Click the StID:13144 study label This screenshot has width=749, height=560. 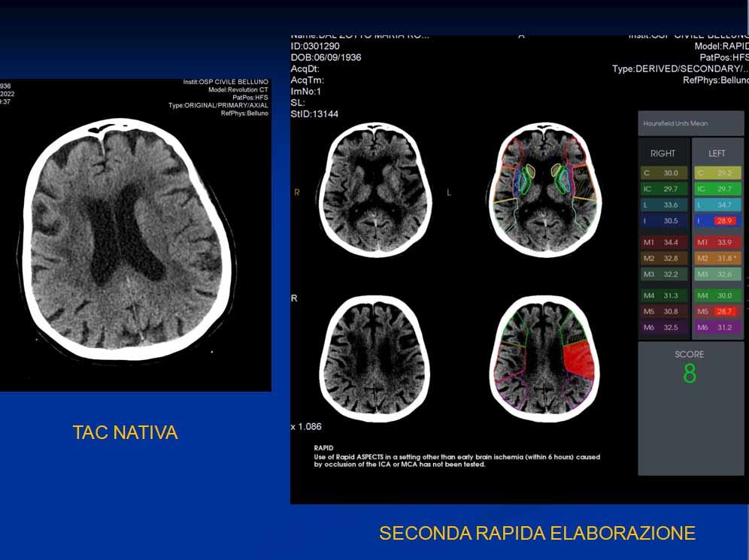(x=315, y=114)
